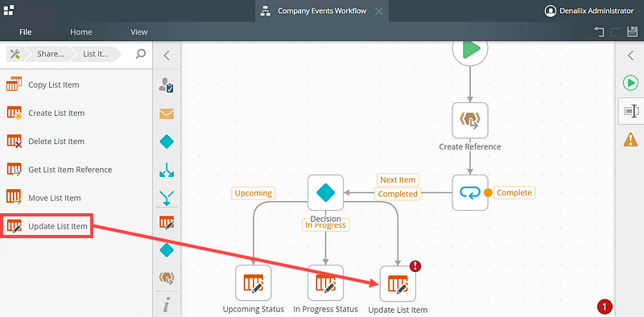This screenshot has height=317, width=644.
Task: Close the Company Events Workflow tab
Action: point(379,11)
